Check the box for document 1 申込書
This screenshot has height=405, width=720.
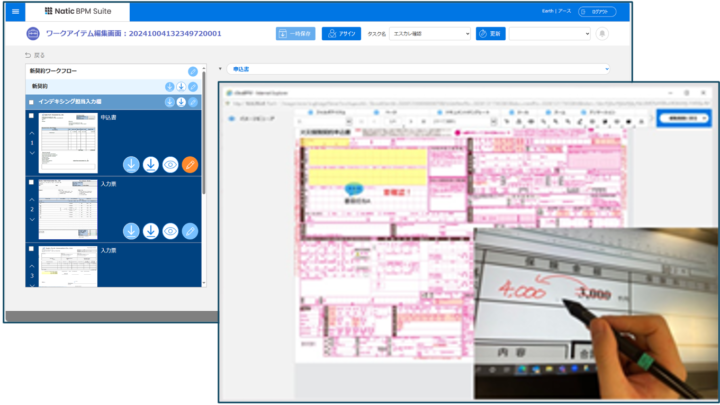[32, 117]
